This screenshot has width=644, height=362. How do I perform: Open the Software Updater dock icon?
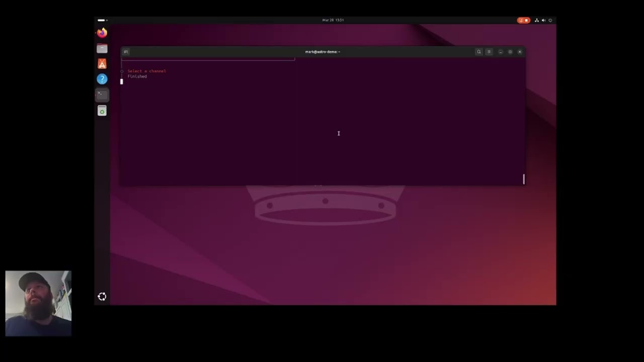tap(102, 111)
